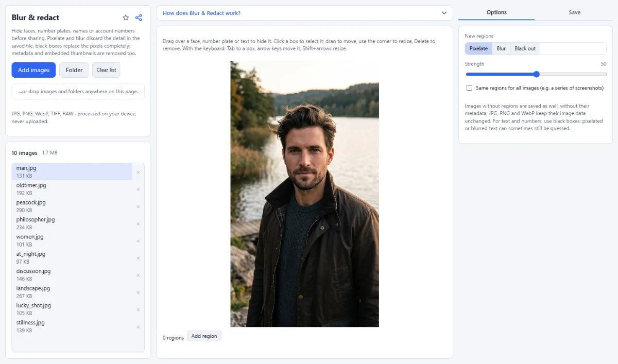The image size is (618, 364).
Task: Enable 'Same regions for all images' checkbox
Action: (x=469, y=88)
